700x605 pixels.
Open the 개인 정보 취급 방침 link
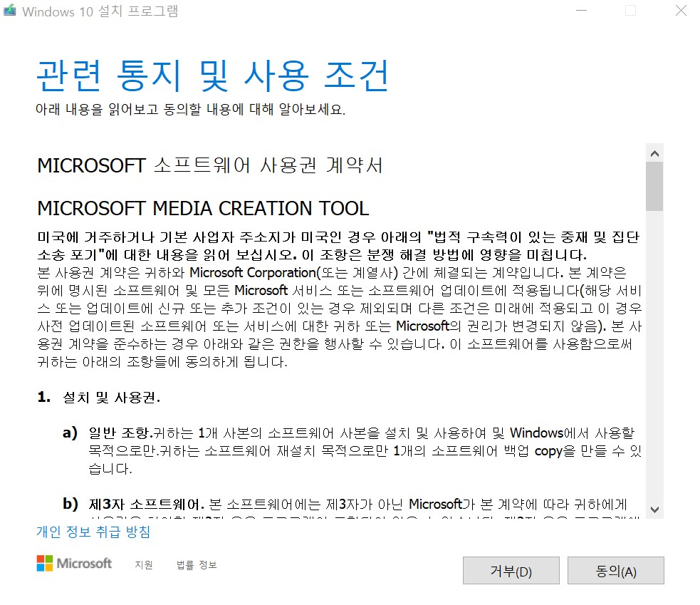pyautogui.click(x=93, y=532)
